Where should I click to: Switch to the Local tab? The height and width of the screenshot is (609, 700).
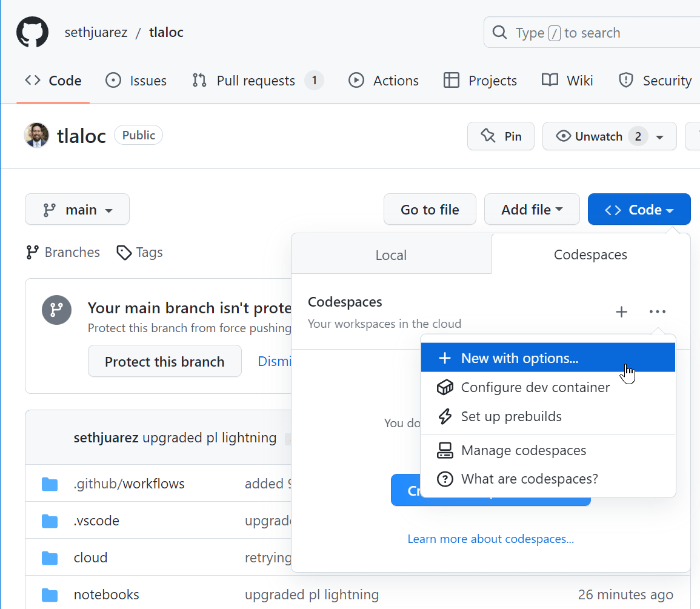point(390,255)
